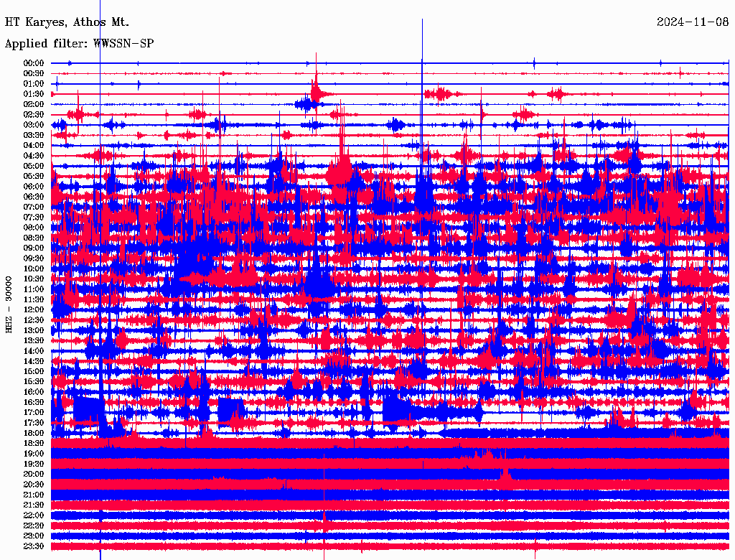The height and width of the screenshot is (560, 735).
Task: Click the 20:00 time row label
Action: (34, 475)
